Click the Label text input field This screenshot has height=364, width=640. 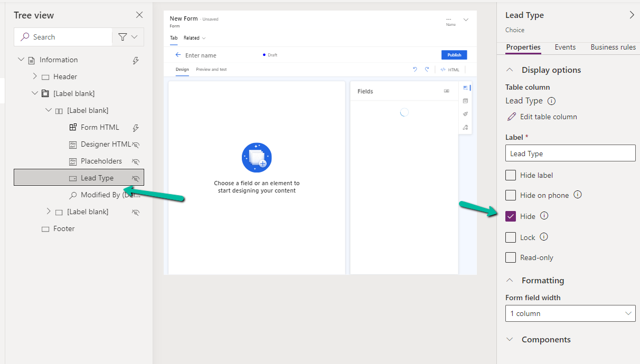click(570, 154)
